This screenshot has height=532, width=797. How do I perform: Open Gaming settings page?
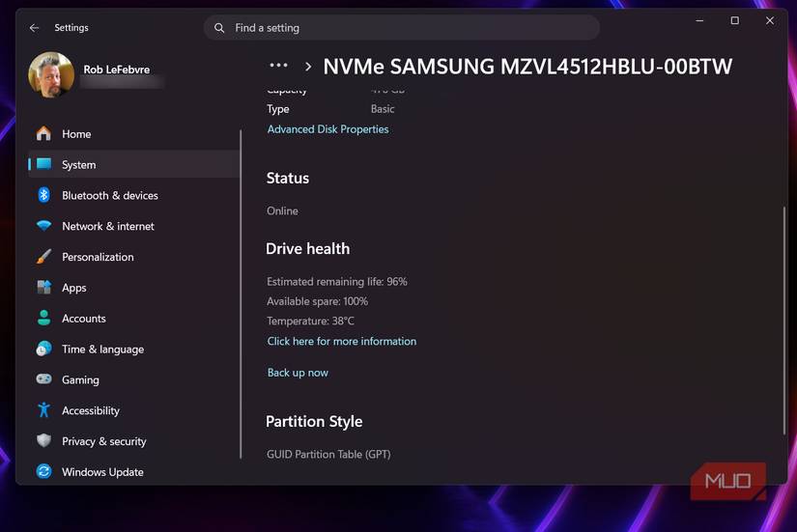(x=133, y=379)
